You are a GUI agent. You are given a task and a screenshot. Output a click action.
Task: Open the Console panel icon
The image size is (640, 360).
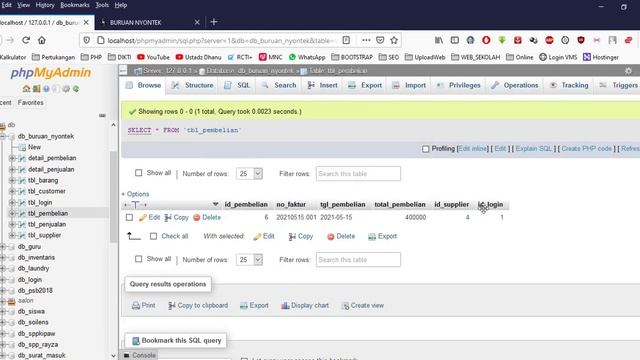click(127, 356)
